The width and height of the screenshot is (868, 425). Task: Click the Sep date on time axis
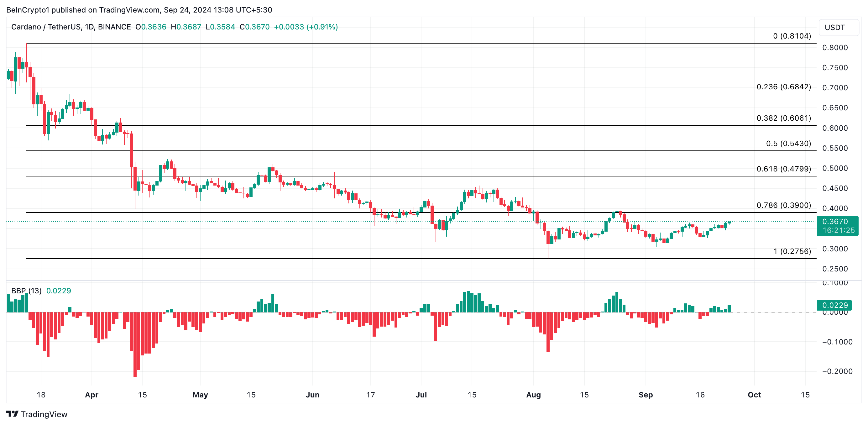click(x=646, y=395)
